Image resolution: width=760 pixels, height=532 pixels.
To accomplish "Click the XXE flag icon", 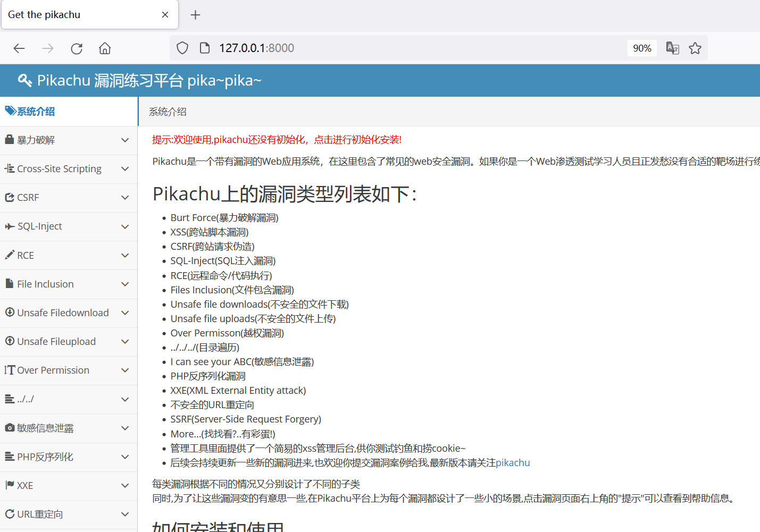I will click(10, 485).
